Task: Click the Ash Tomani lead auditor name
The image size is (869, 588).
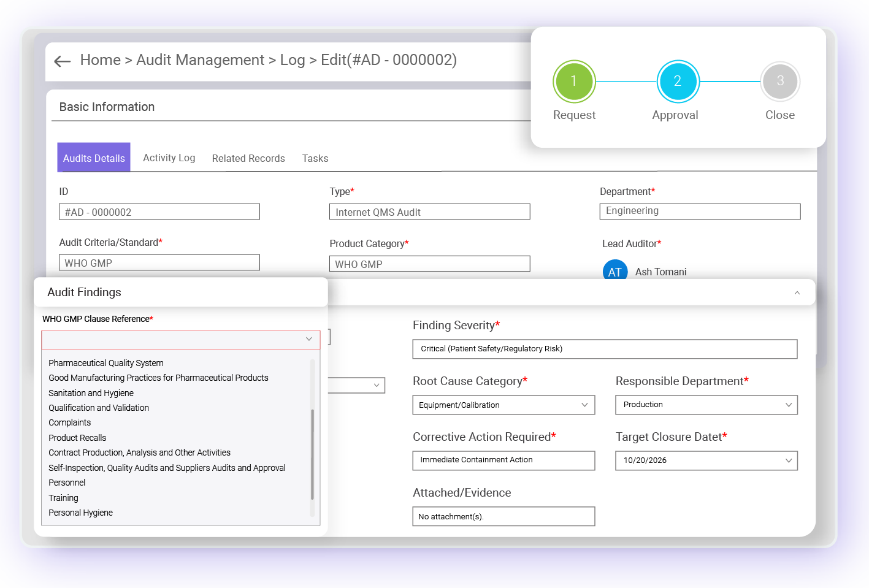Action: click(x=660, y=272)
